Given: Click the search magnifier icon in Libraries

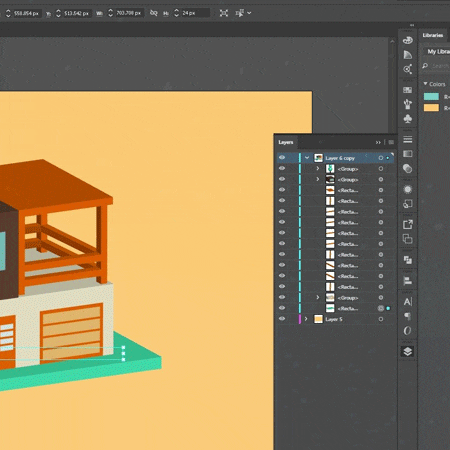Looking at the screenshot, I should (x=425, y=66).
